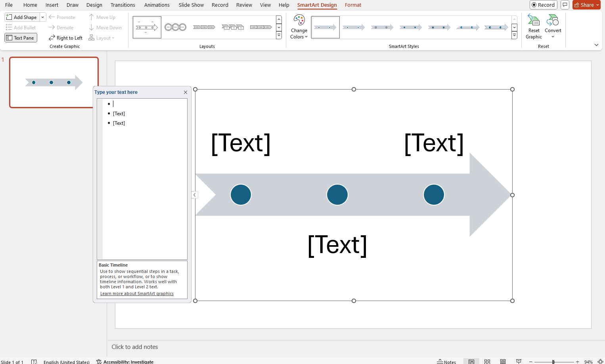Open the Layout dropdown in Create Graphic
Image resolution: width=605 pixels, height=364 pixels.
(x=102, y=38)
